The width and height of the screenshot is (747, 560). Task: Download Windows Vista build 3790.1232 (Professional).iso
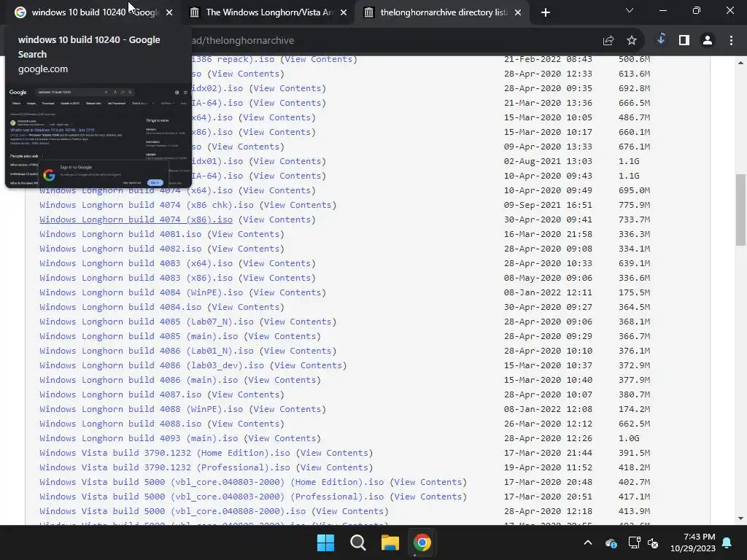click(165, 467)
